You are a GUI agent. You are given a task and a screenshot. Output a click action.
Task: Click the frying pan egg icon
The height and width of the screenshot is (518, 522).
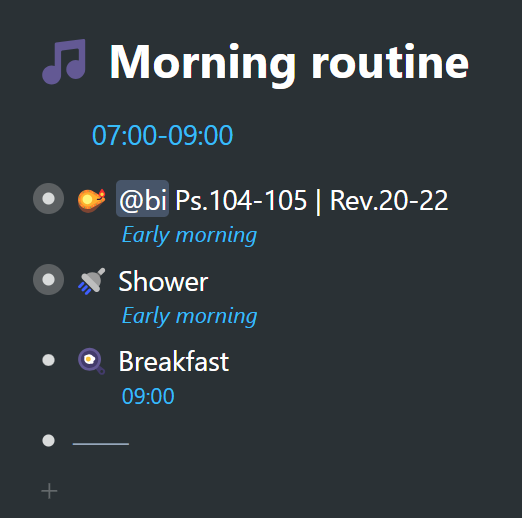point(91,361)
